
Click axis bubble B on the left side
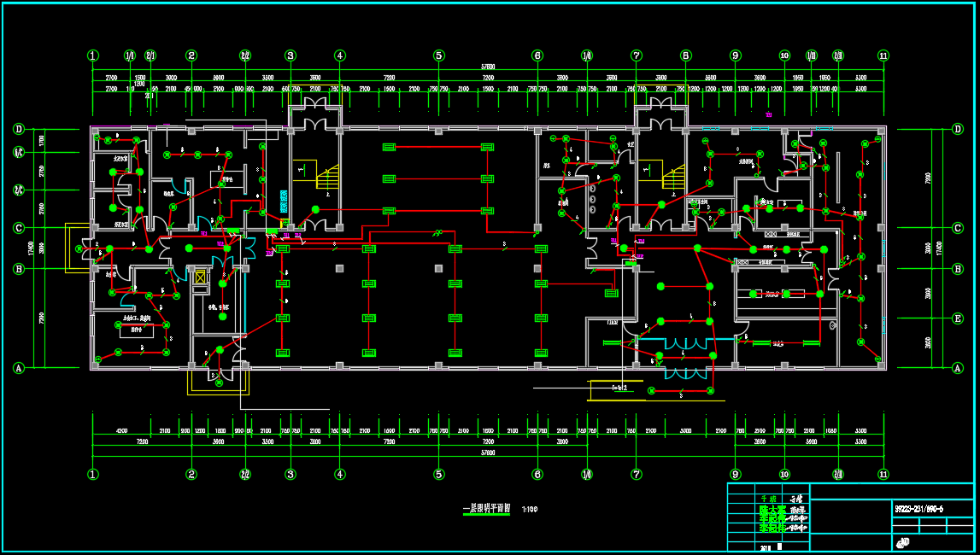click(x=19, y=269)
